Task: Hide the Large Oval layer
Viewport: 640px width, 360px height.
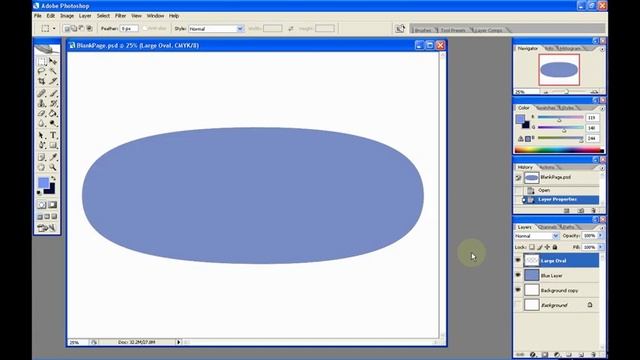Action: (518, 260)
